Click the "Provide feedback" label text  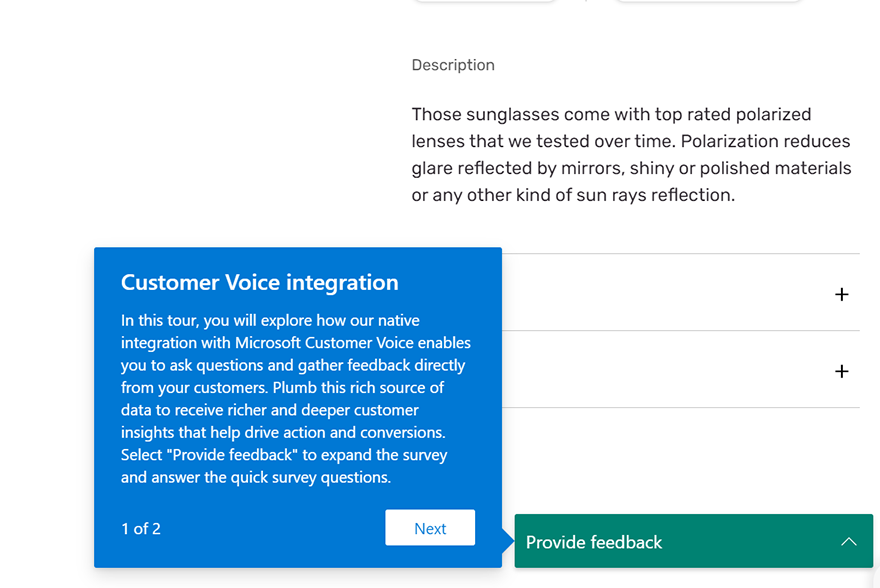coord(594,542)
